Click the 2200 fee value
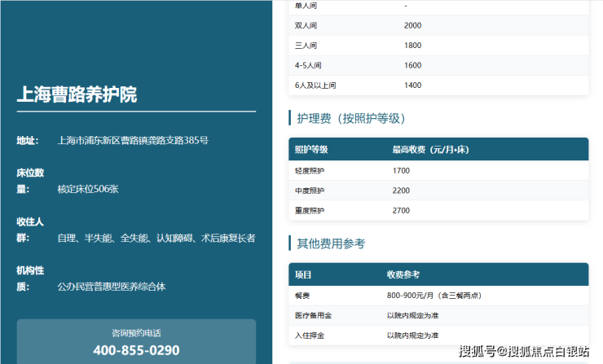The image size is (603, 364). click(x=401, y=191)
